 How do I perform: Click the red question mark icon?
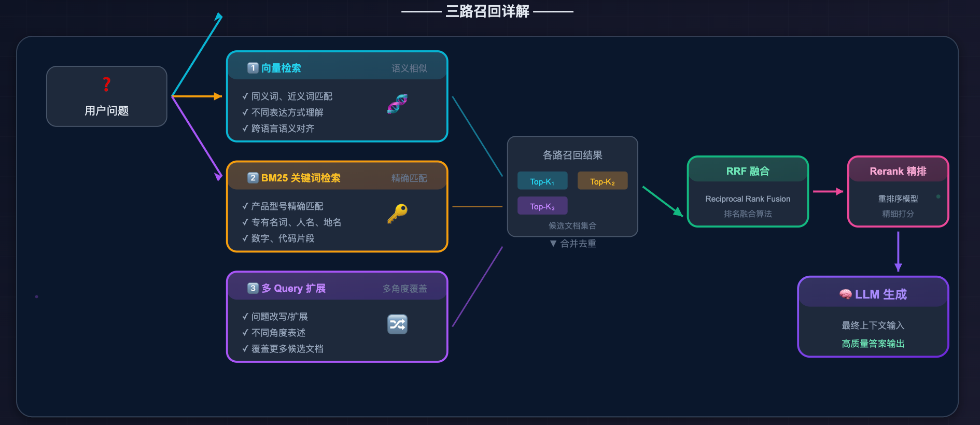[106, 84]
